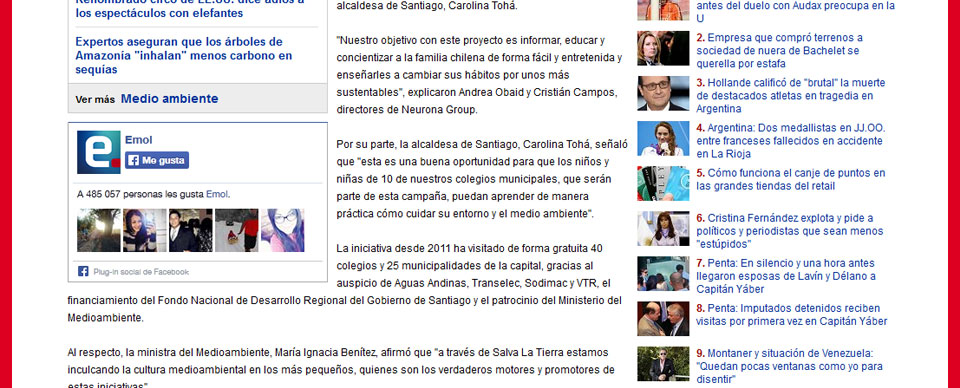Screen dimensions: 960x388
Task: Click the Emol page name link
Action: [x=138, y=140]
